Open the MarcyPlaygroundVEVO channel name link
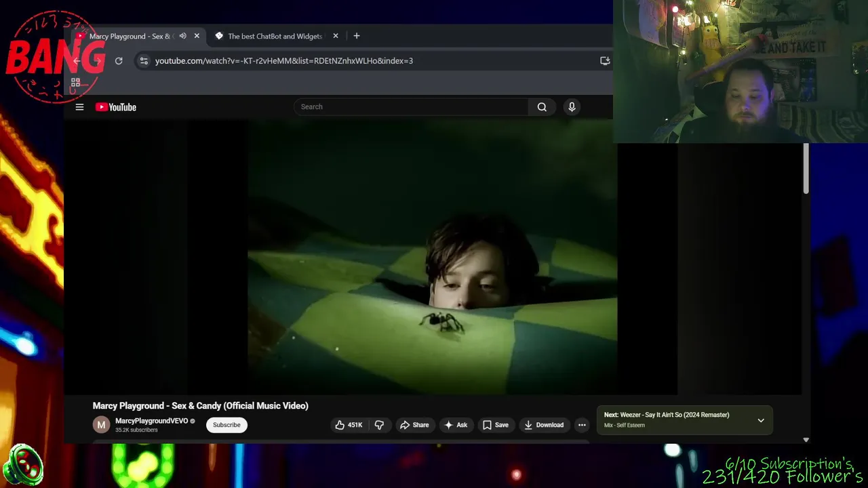The width and height of the screenshot is (868, 488). click(x=151, y=421)
